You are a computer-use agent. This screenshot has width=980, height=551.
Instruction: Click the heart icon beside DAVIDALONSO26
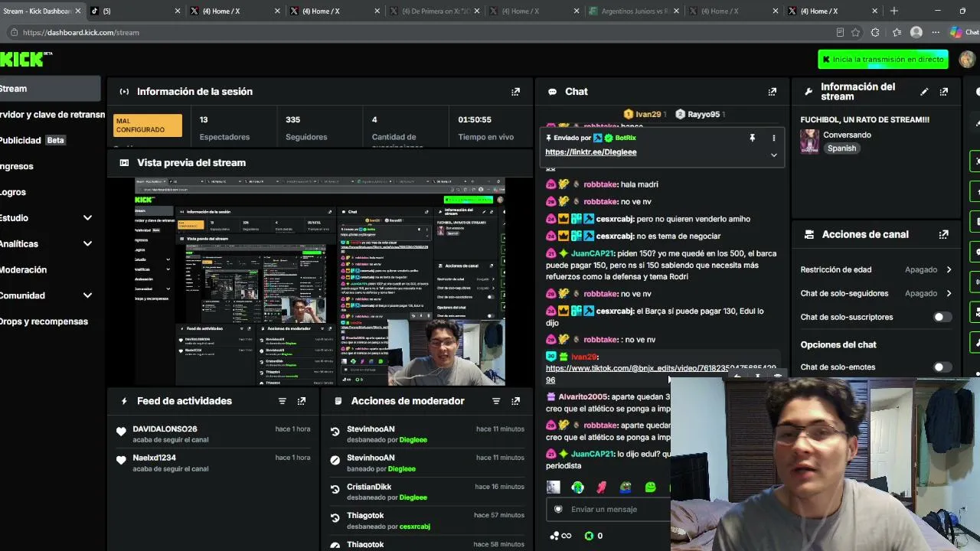[121, 432]
